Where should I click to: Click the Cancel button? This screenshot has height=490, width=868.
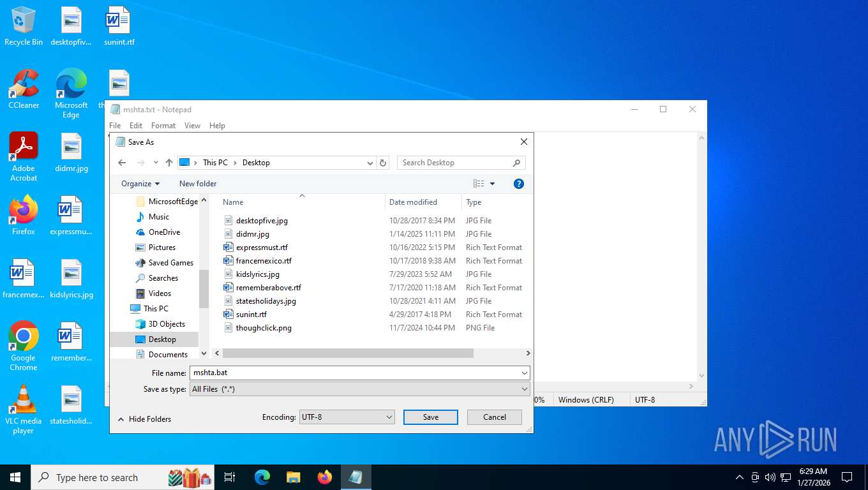pos(495,417)
